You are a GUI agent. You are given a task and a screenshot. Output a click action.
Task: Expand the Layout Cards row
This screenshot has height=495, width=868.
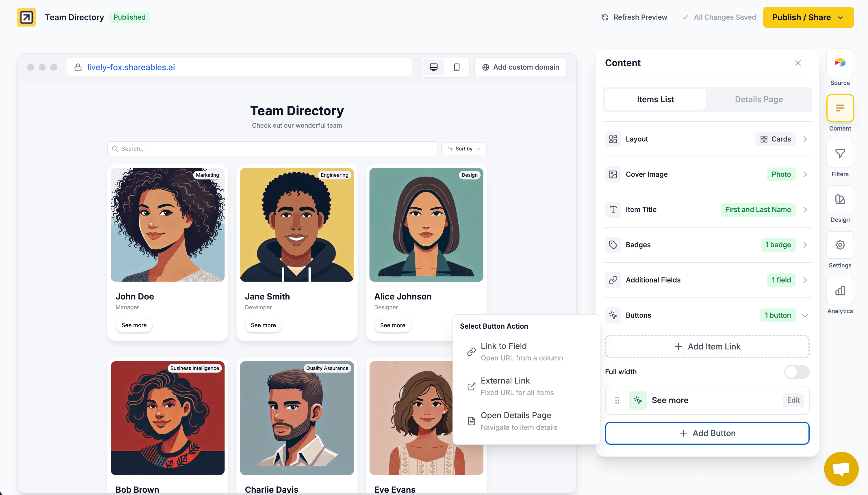(805, 139)
